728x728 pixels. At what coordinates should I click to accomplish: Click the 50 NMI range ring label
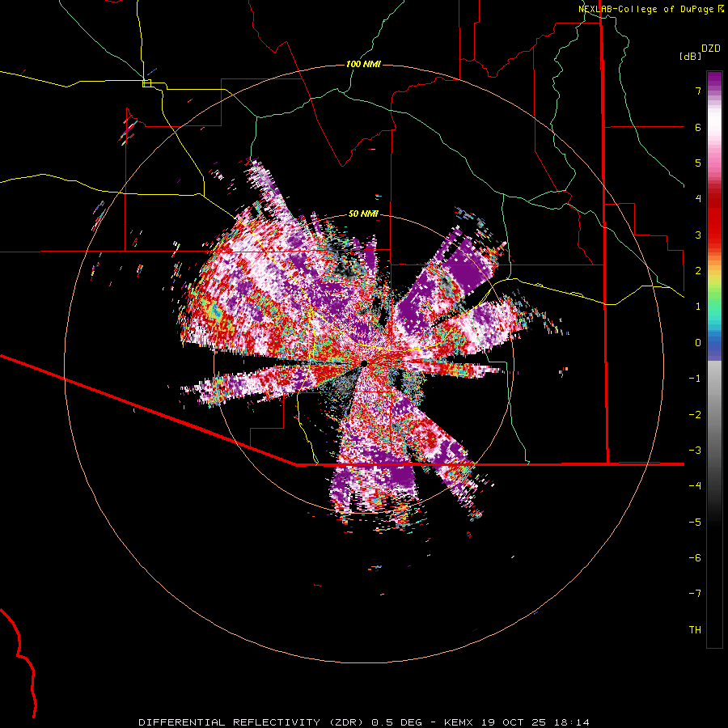pyautogui.click(x=363, y=214)
